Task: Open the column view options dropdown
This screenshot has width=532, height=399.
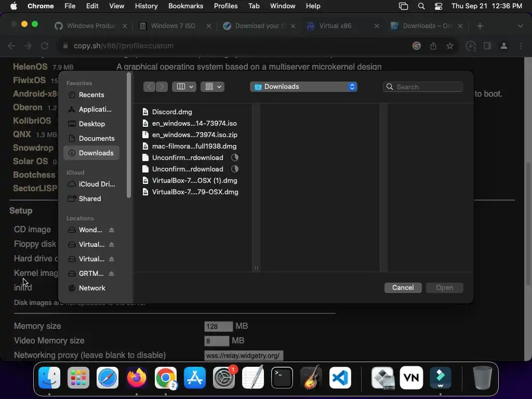Action: pyautogui.click(x=184, y=87)
